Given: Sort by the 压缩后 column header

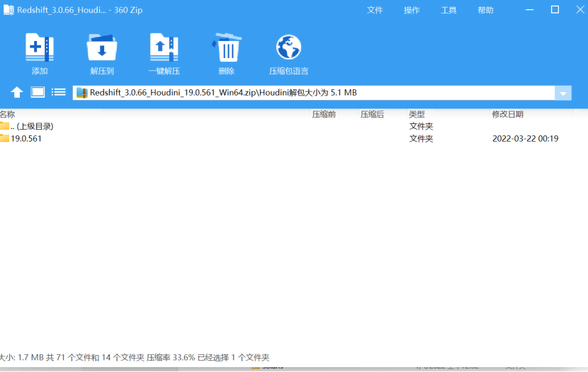Looking at the screenshot, I should pos(372,114).
